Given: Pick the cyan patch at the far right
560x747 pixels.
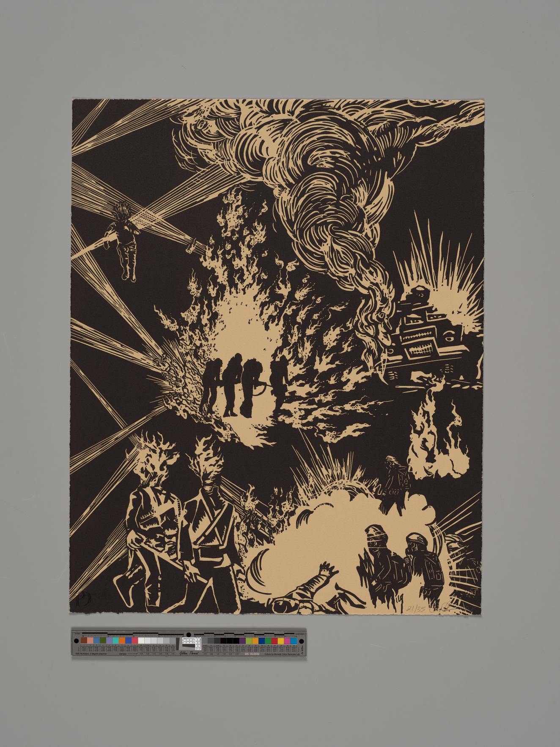Looking at the screenshot, I should [294, 641].
